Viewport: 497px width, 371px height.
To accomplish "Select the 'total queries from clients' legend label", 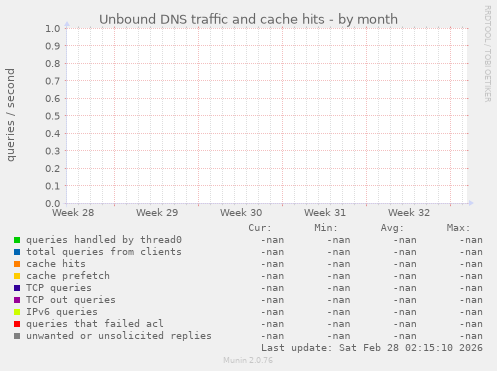I will [x=104, y=252].
